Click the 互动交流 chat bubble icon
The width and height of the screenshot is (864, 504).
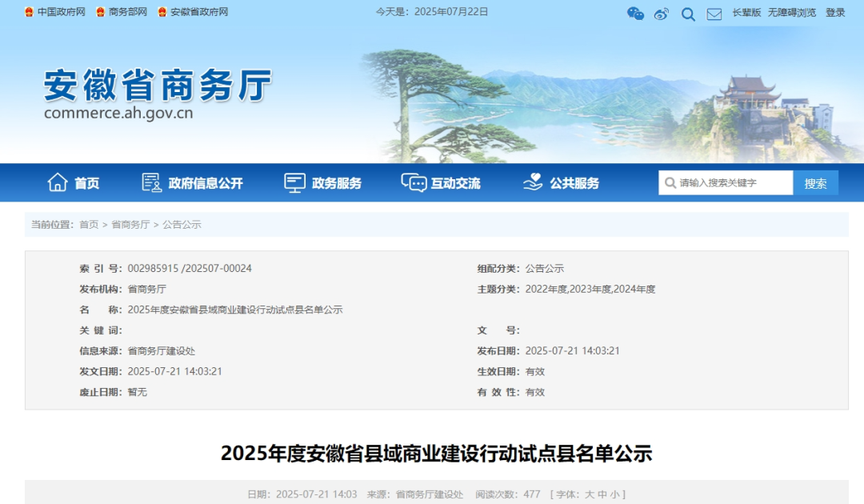[x=414, y=182]
